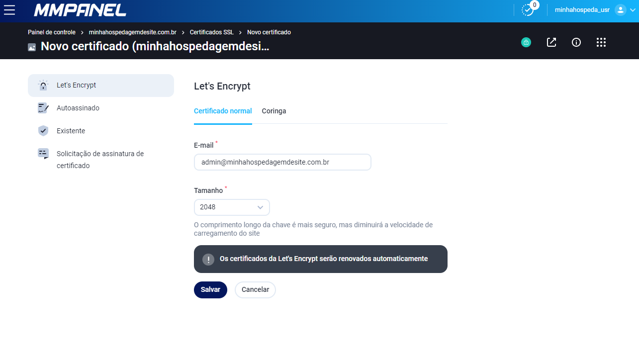The image size is (639, 364).
Task: Open the hamburger main menu
Action: click(x=9, y=10)
